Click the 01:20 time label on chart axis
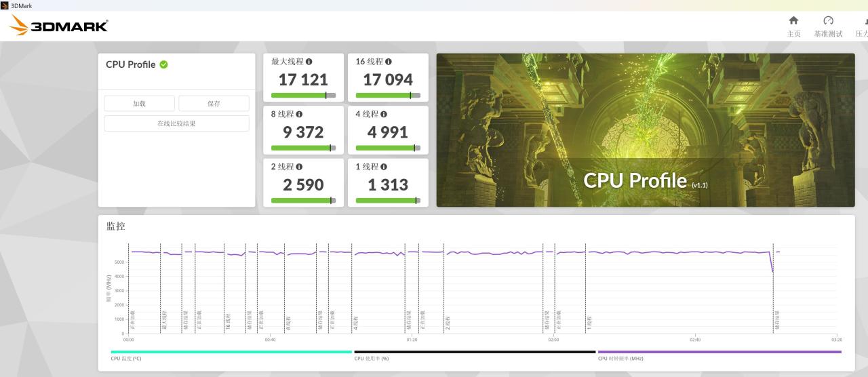This screenshot has height=377, width=868. [412, 340]
